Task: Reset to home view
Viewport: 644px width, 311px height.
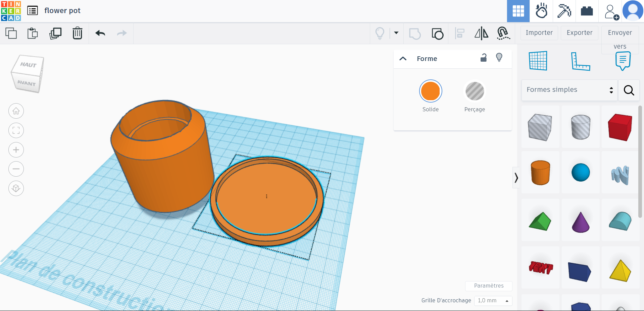Action: click(16, 111)
